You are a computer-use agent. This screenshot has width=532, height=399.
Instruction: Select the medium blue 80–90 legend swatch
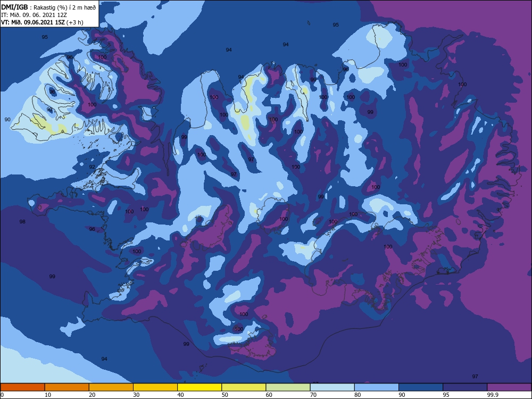tap(377, 387)
